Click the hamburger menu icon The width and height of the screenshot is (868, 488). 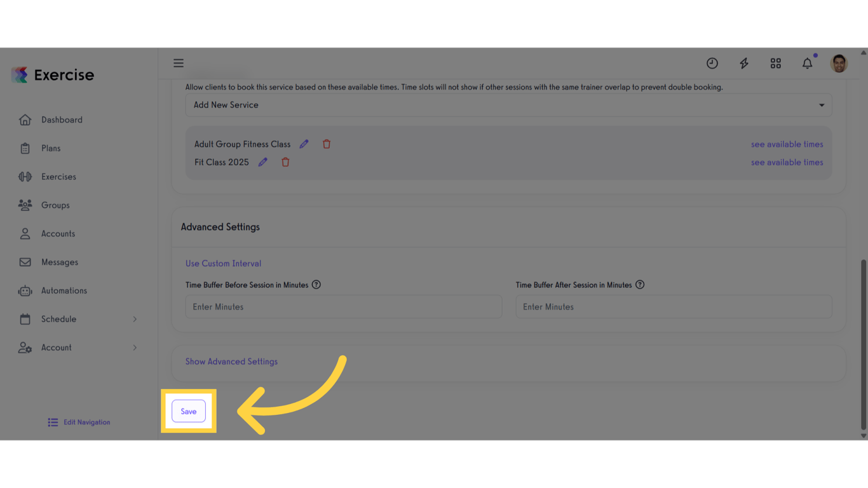click(179, 63)
